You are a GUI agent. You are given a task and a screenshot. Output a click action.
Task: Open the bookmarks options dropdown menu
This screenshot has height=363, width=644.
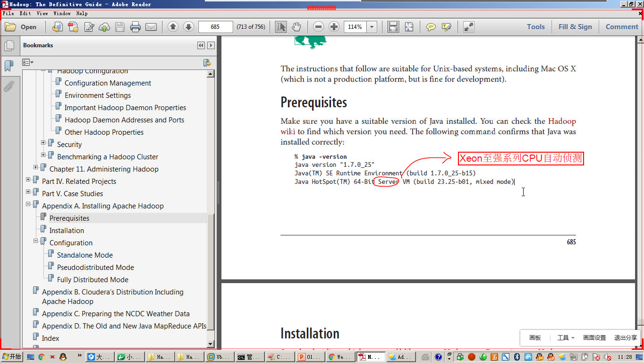(x=28, y=62)
